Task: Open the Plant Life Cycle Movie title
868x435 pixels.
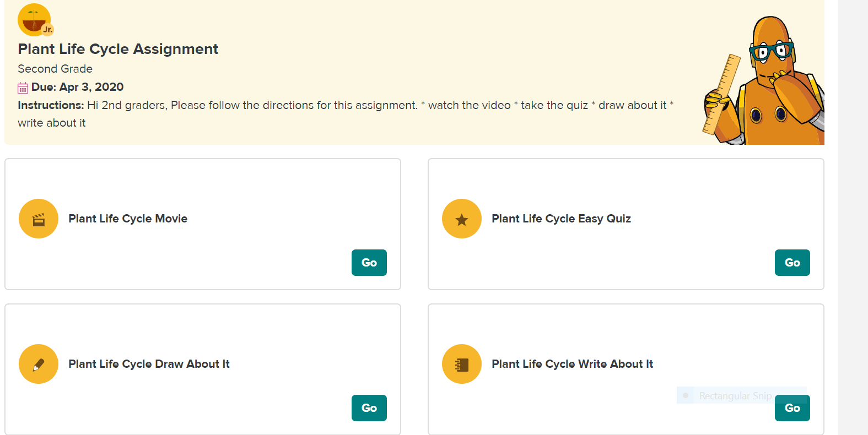Action: [128, 219]
